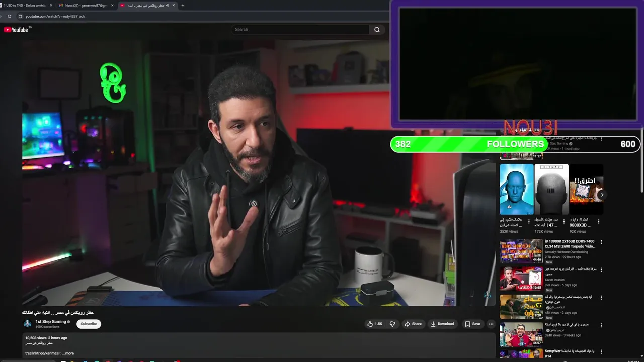Open a new browser tab with plus icon
Viewport: 644px width, 362px height.
click(x=183, y=5)
